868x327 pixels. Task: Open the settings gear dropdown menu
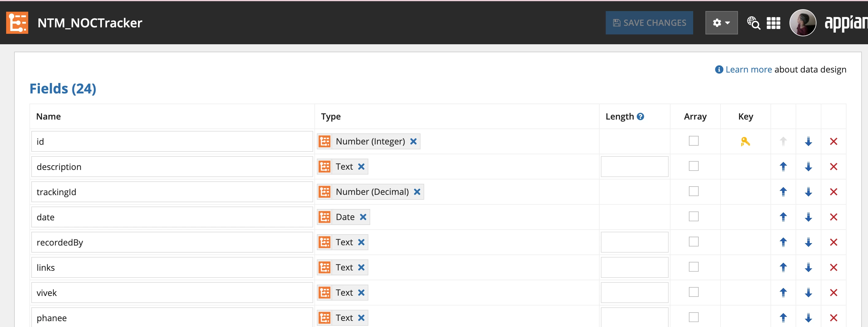click(x=721, y=23)
